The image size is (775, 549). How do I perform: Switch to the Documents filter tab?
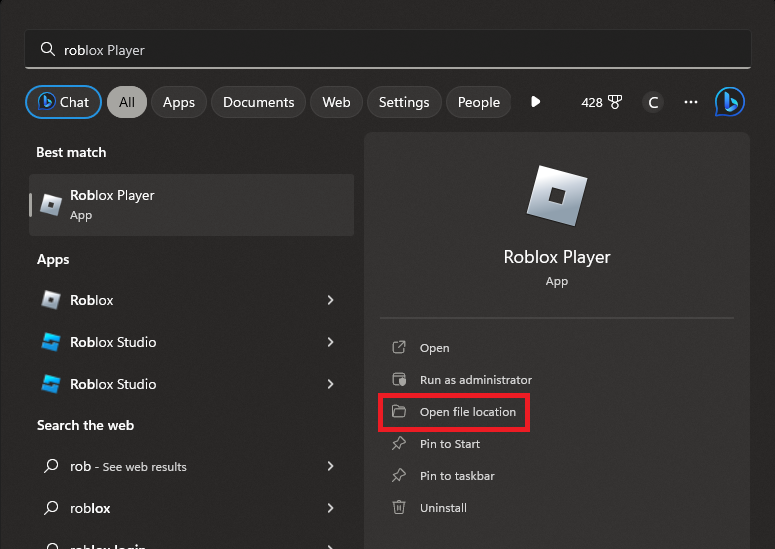click(258, 102)
